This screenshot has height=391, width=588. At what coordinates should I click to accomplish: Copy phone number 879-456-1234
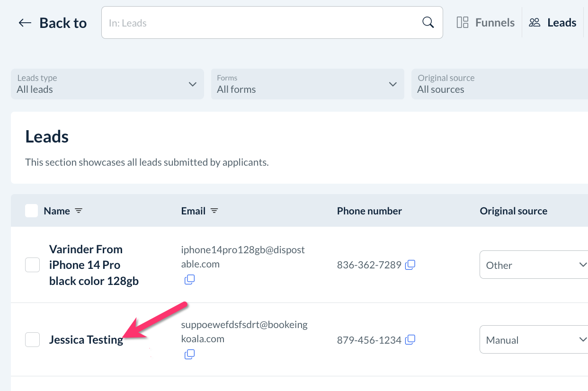point(410,339)
